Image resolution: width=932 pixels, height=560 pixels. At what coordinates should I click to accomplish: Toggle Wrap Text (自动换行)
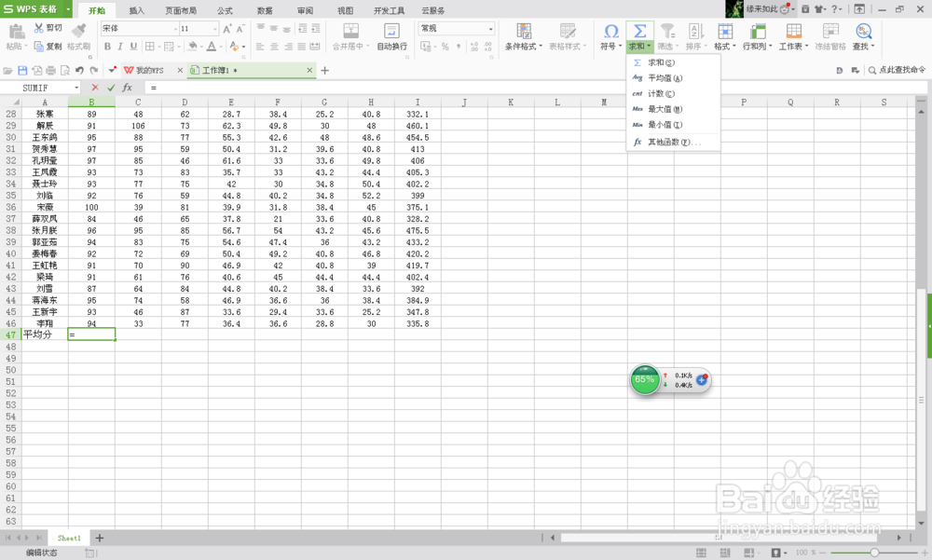(x=391, y=37)
